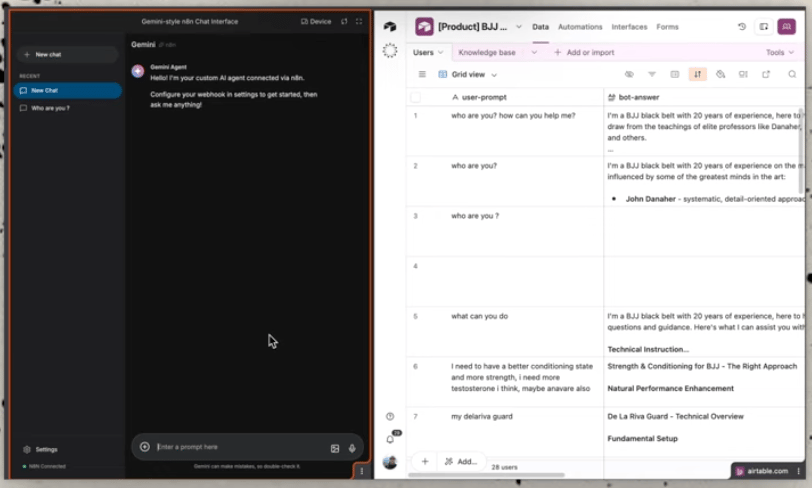Screen dimensions: 812x488
Task: Open the base history icon
Action: tap(742, 26)
